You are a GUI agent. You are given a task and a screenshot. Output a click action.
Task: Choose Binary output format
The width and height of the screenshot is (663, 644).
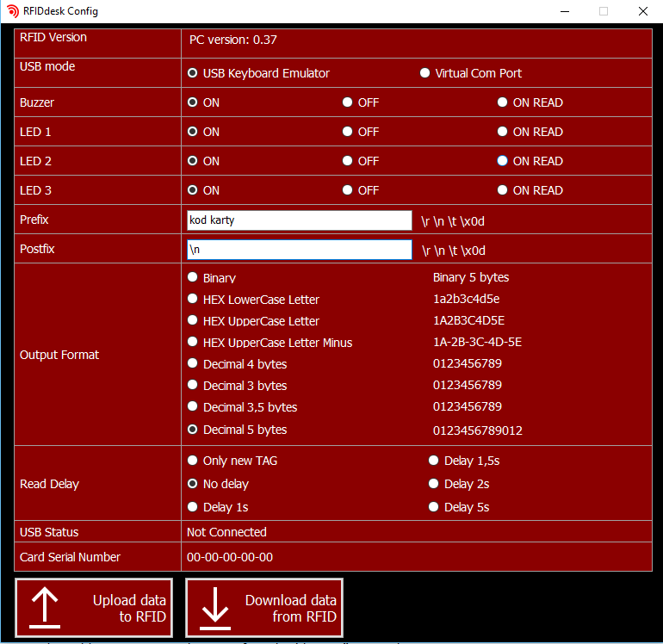pyautogui.click(x=193, y=277)
